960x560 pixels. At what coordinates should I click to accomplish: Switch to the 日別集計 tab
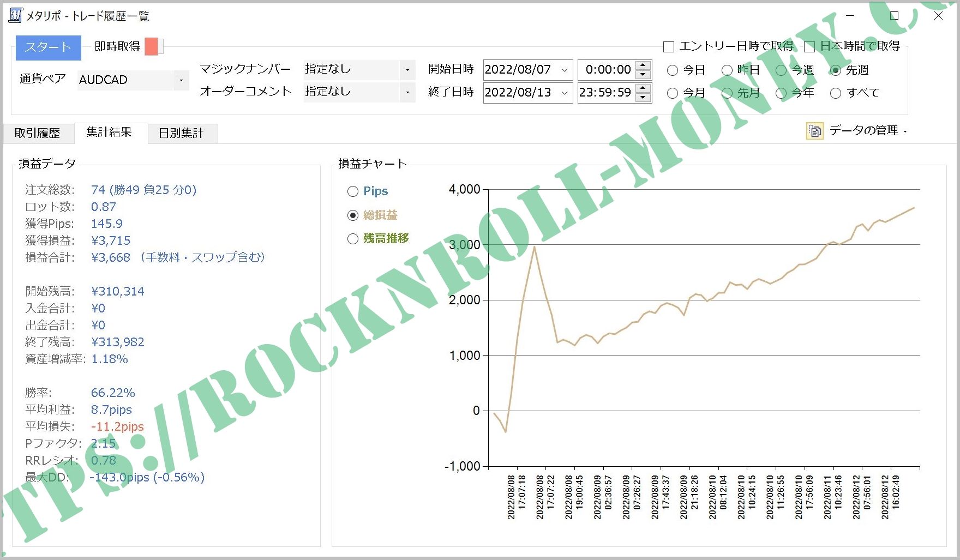point(182,133)
